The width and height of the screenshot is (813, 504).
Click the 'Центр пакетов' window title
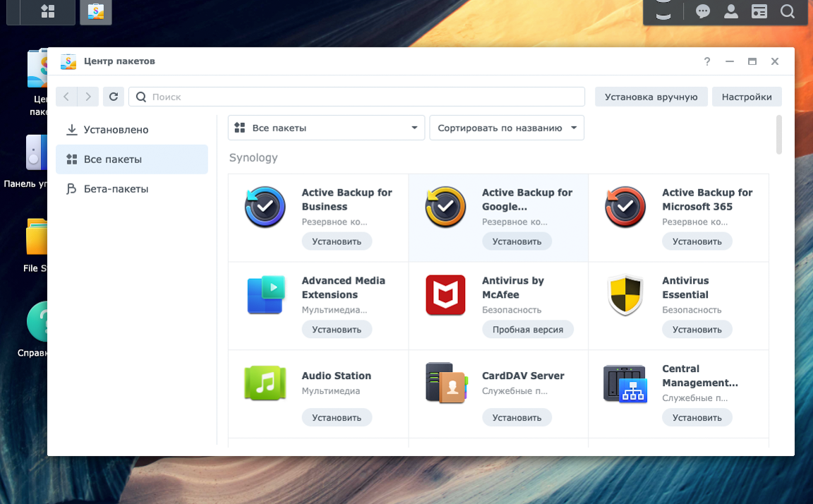pos(119,61)
